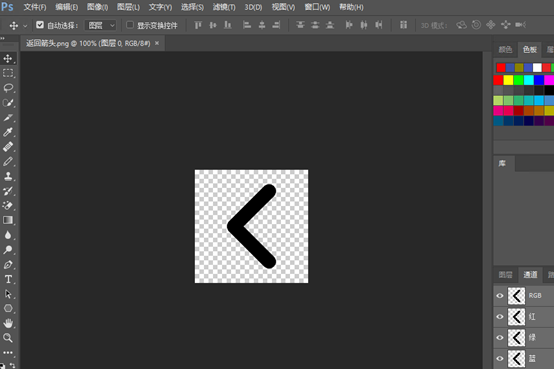Close the 返回箭头.png document tab

pos(157,43)
